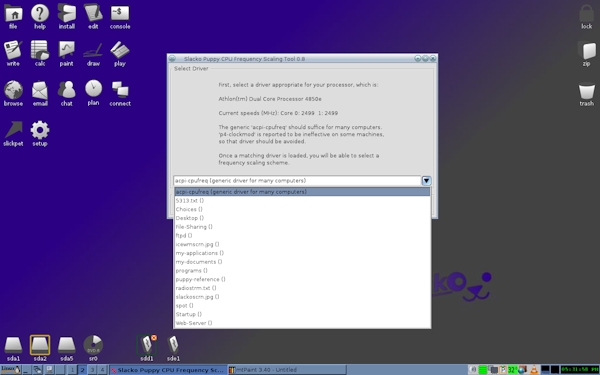Pick 'my-documents ()' from the list
The width and height of the screenshot is (600, 375).
302,262
